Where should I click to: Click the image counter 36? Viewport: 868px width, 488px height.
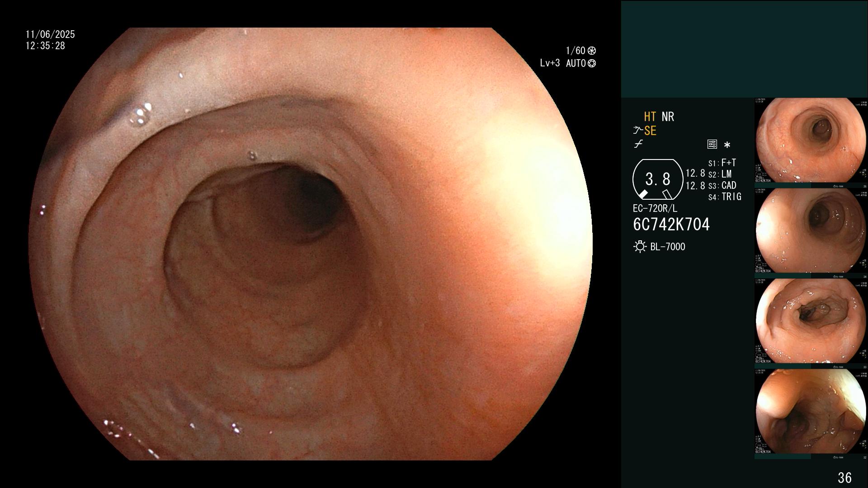click(844, 478)
